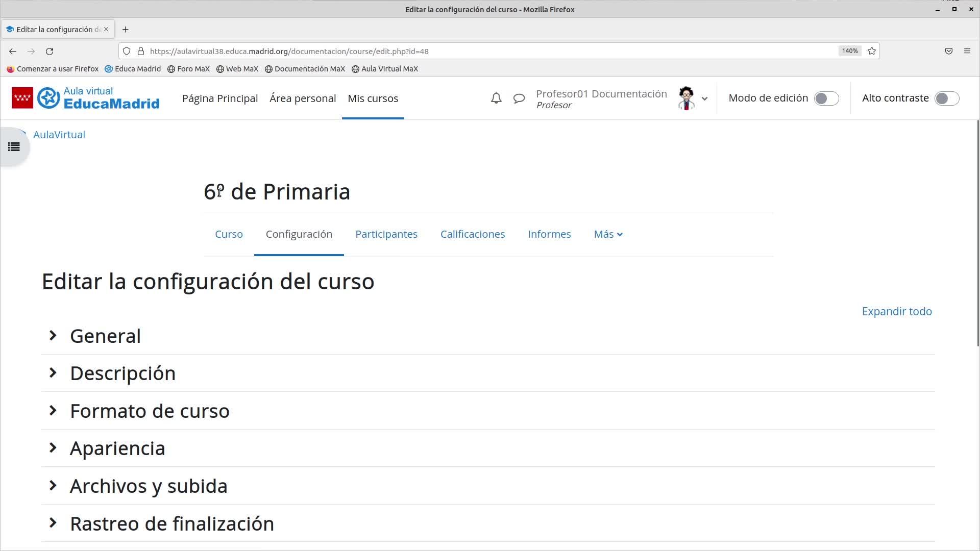
Task: Enable the Alto contraste switch
Action: (947, 98)
